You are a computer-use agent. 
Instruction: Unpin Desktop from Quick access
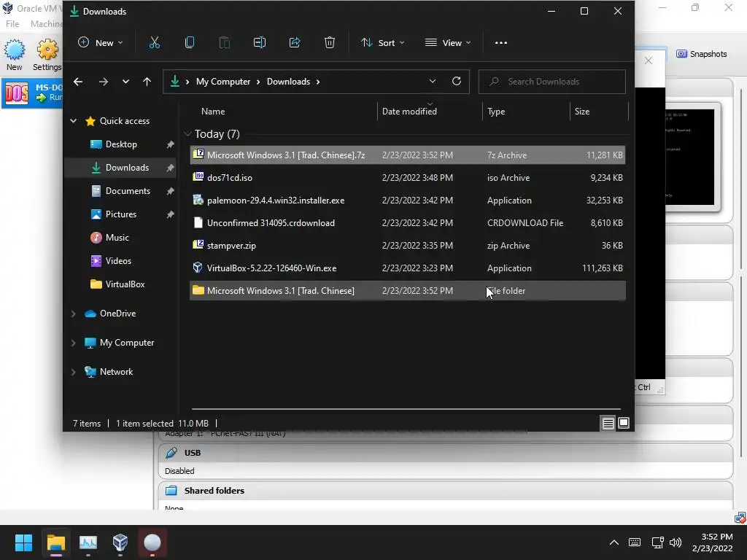point(170,144)
